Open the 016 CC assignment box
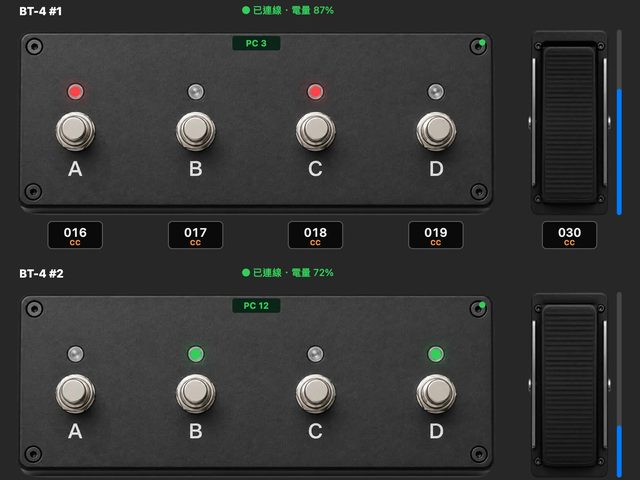Image resolution: width=640 pixels, height=480 pixels. click(75, 235)
